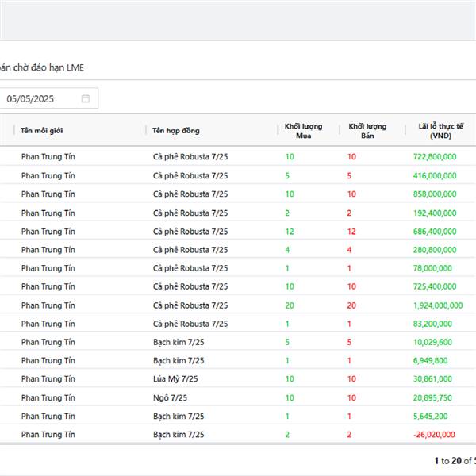Screen dimensions: 476x476
Task: Select the row with profit 722,800,000
Action: [x=238, y=156]
